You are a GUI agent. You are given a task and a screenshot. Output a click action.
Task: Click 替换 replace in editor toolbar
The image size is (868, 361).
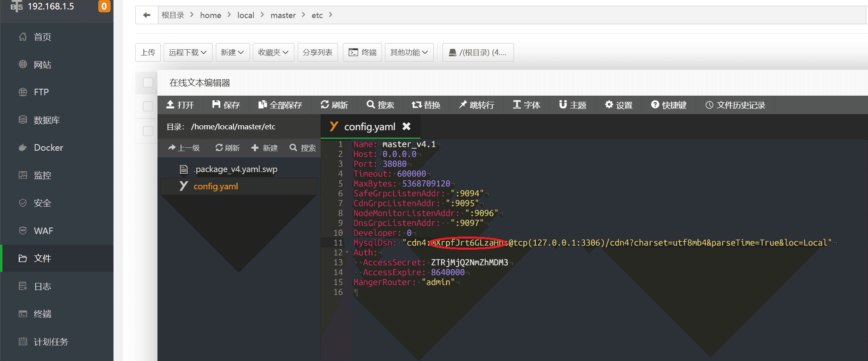[x=426, y=105]
